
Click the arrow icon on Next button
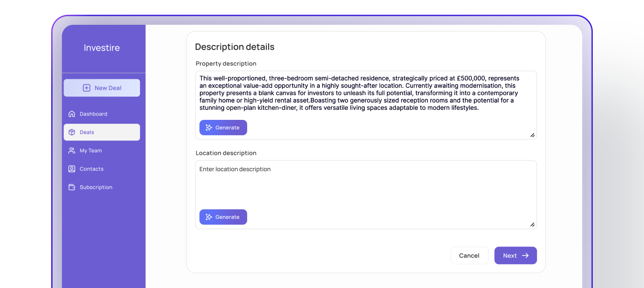coord(525,256)
